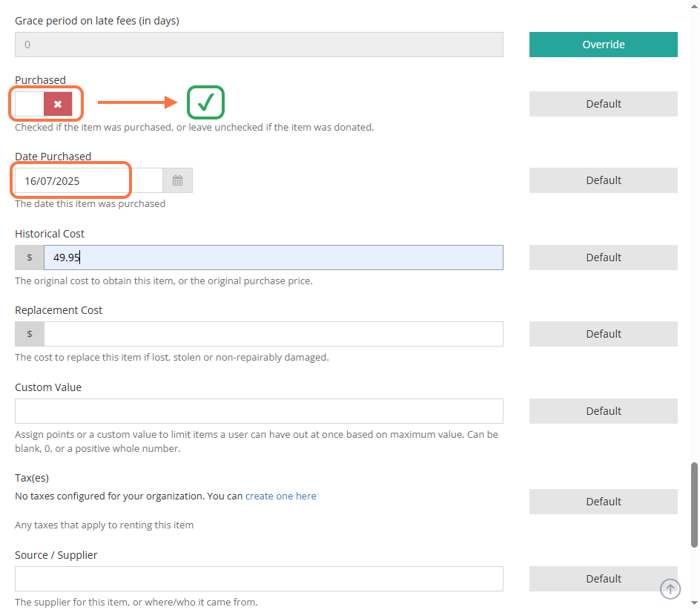Click the 'Historical Cost' label
This screenshot has height=610, width=700.
pyautogui.click(x=50, y=234)
